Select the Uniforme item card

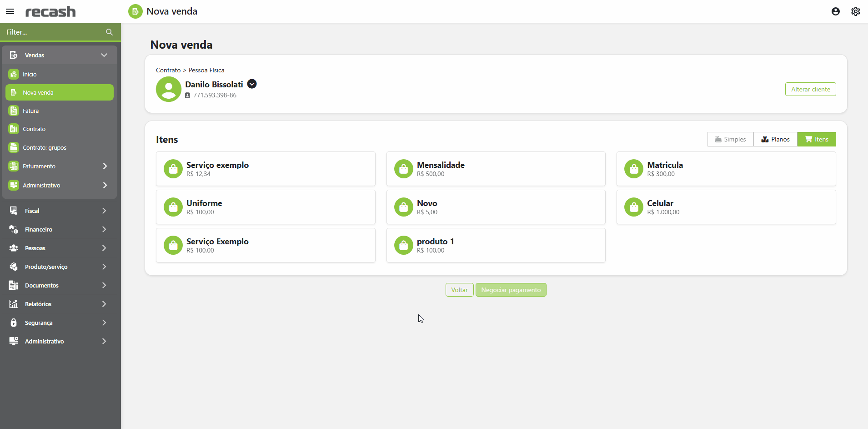pyautogui.click(x=266, y=207)
